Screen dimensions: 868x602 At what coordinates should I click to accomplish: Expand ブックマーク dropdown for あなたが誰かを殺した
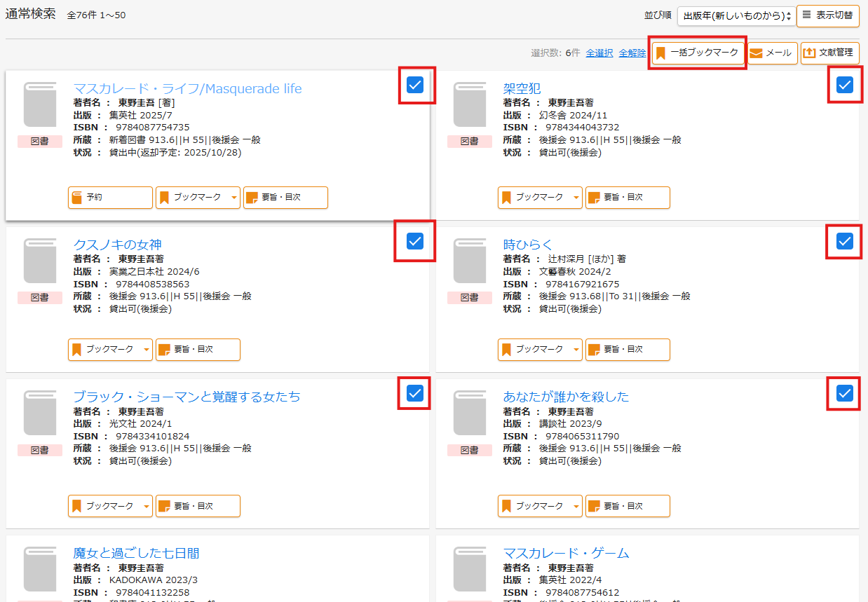click(576, 506)
